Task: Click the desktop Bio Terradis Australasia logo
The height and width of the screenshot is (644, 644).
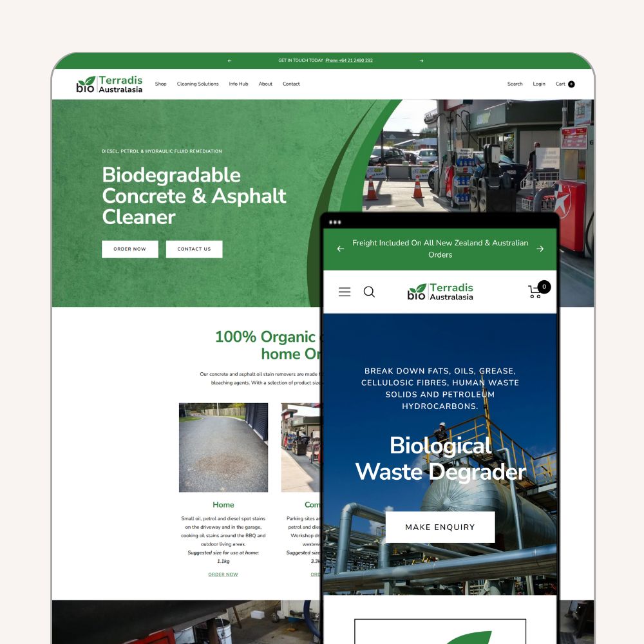Action: [109, 84]
